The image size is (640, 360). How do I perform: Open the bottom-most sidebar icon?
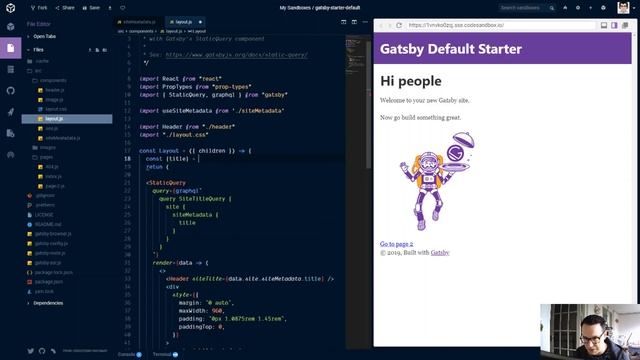[x=11, y=154]
